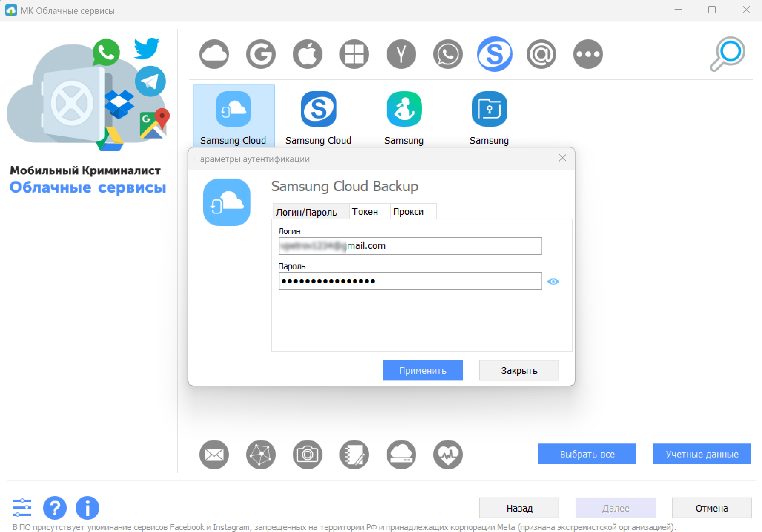Viewport: 762px width, 532px height.
Task: Open settings sliders icon at bottom left
Action: coord(22,508)
